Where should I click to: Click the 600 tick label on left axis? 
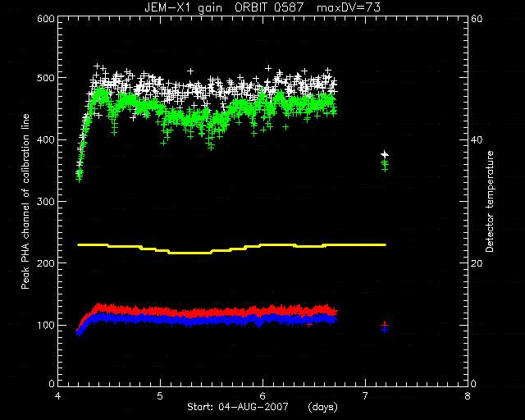click(x=46, y=19)
